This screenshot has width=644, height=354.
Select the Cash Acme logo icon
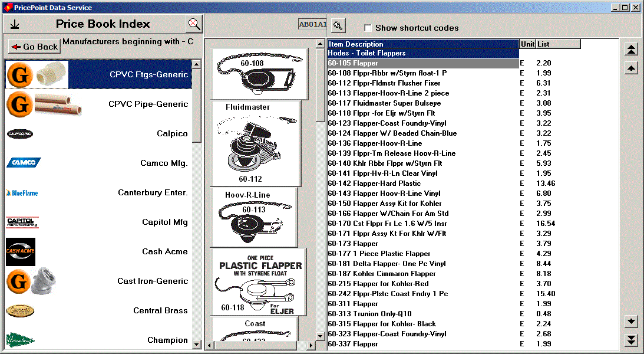(21, 252)
